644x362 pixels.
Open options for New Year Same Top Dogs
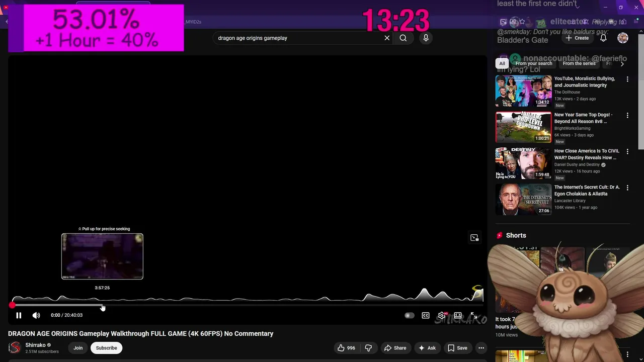click(627, 116)
